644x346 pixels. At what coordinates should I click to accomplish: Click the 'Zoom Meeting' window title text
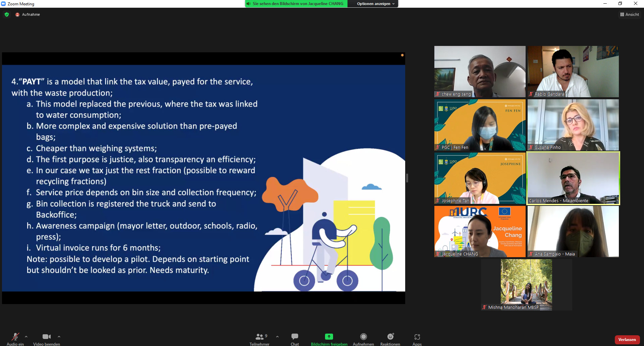pos(21,4)
